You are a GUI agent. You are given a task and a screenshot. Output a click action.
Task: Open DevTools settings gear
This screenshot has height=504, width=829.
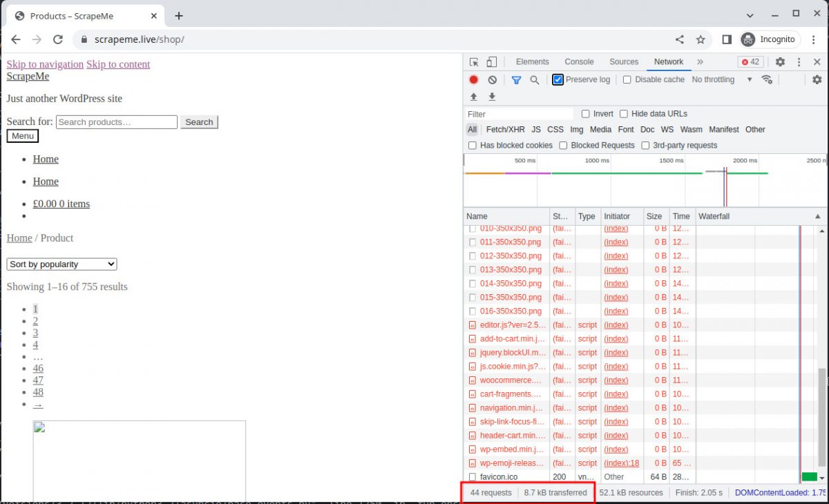(780, 62)
